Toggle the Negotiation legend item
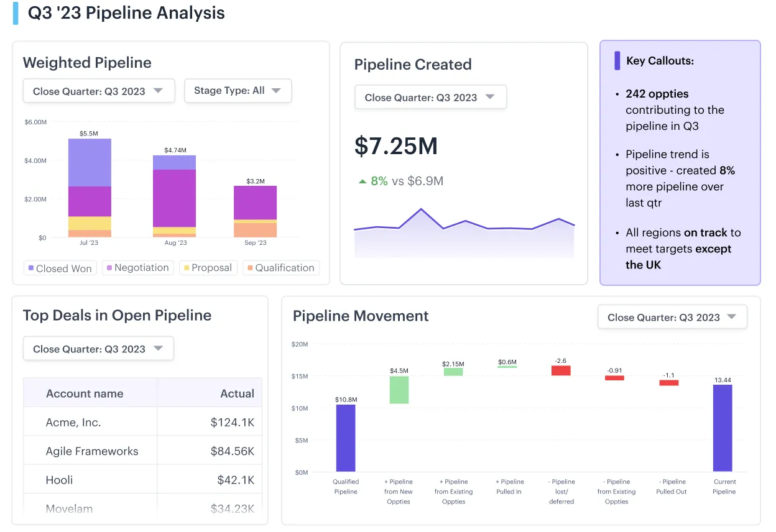Image resolution: width=776 pixels, height=532 pixels. click(138, 267)
